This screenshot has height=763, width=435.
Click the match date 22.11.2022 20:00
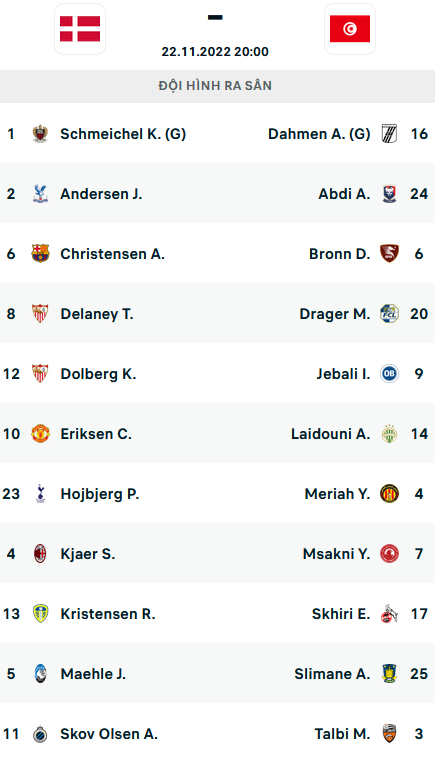pos(215,52)
